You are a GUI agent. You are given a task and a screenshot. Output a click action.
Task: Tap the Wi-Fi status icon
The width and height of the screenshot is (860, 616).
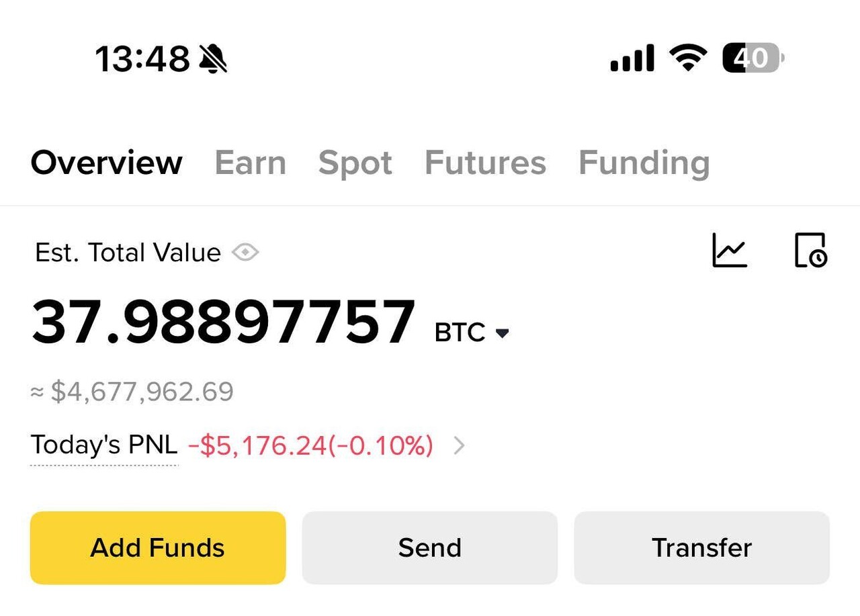click(688, 58)
